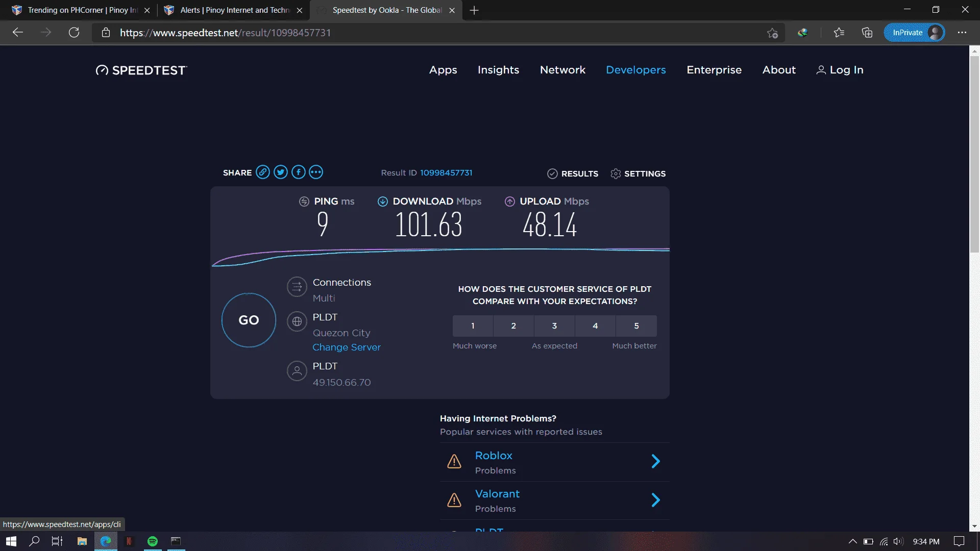Open a new browser tab
The image size is (980, 551).
[474, 10]
